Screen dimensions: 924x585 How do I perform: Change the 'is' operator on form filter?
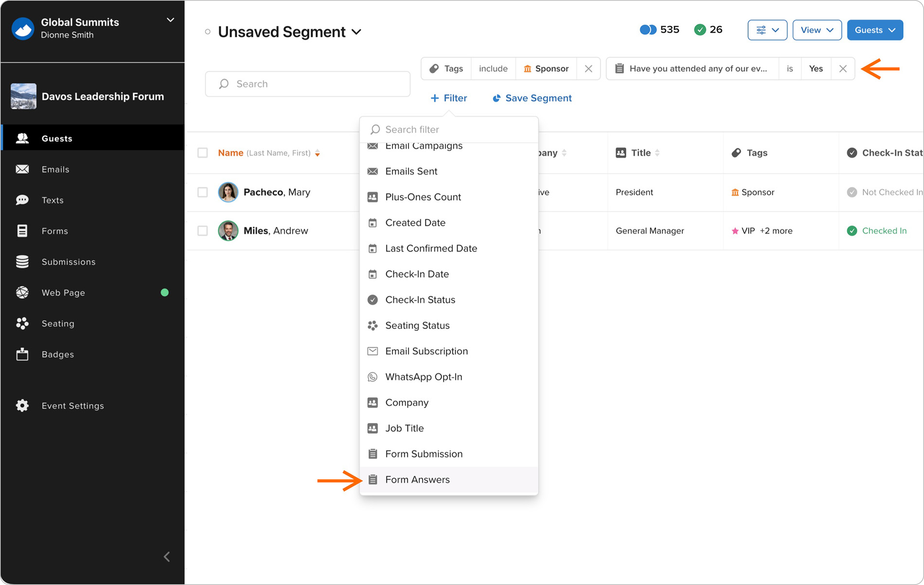coord(790,69)
